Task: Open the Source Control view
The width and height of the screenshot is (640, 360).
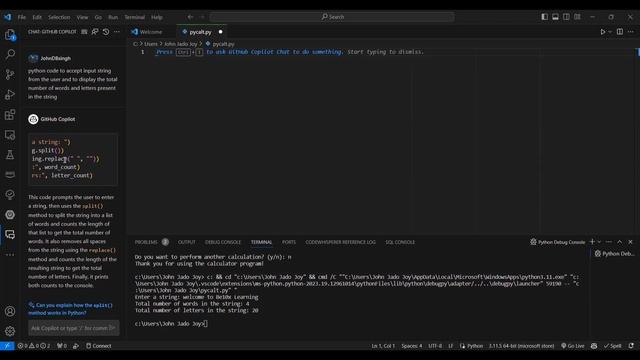Action: 10,74
